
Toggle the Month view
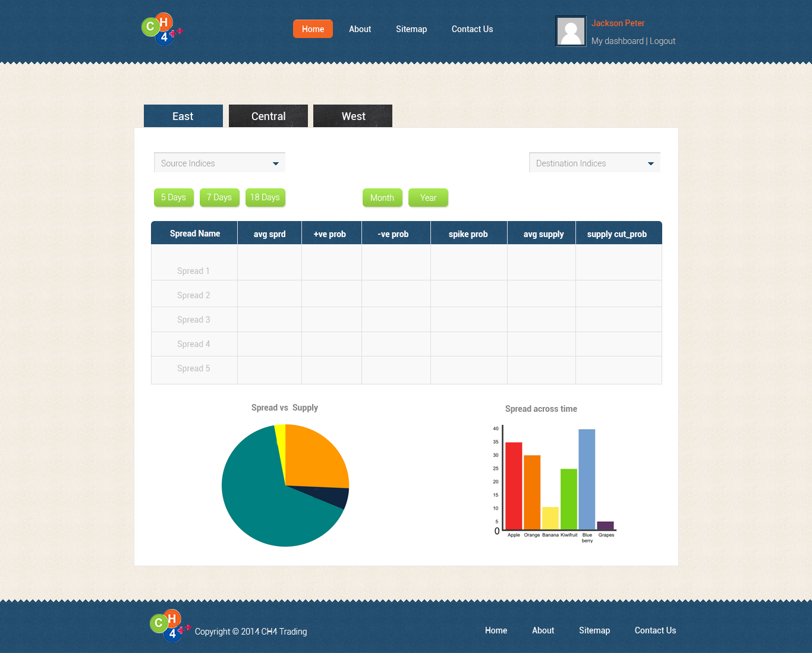tap(382, 197)
